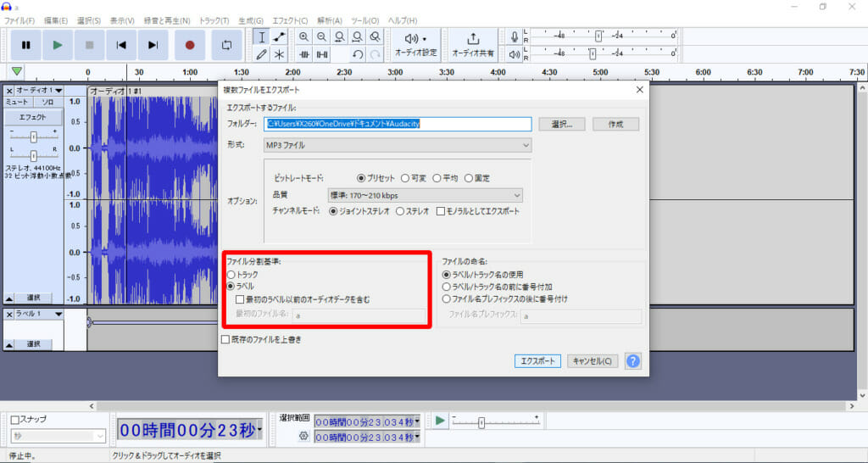868x463 pixels.
Task: Check 既存のファイルを上書き checkbox
Action: [261, 339]
